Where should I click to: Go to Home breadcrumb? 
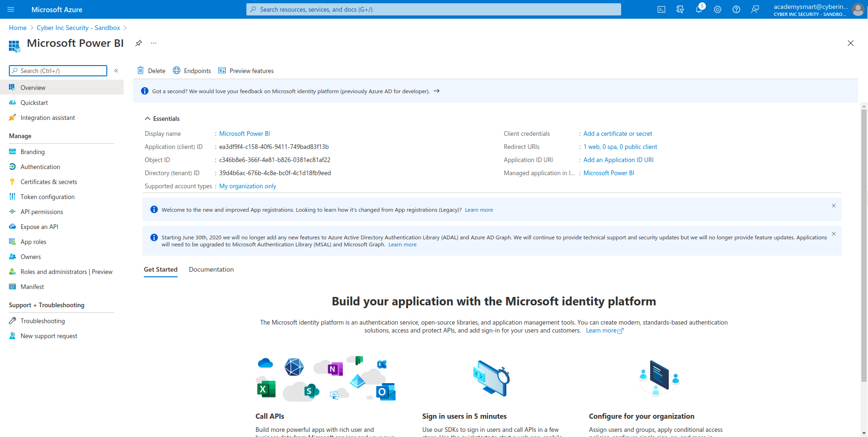(x=18, y=28)
